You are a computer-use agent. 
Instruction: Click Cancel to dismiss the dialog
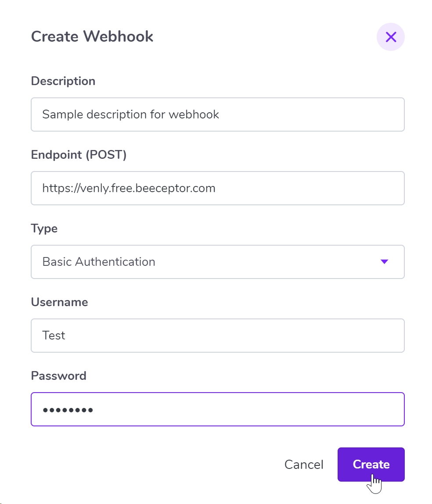(304, 465)
